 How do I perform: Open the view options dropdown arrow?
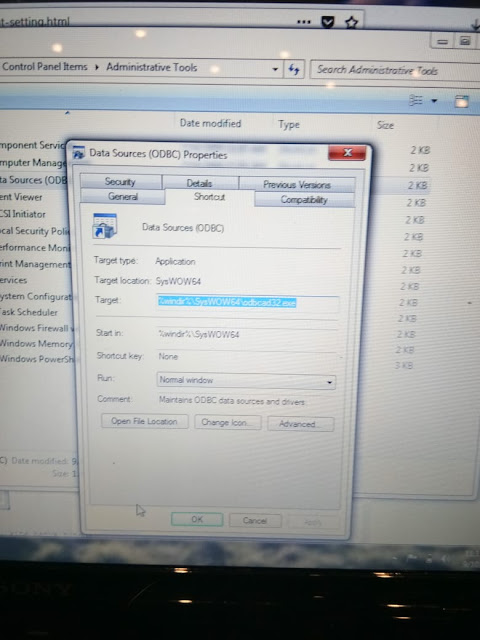[x=434, y=100]
